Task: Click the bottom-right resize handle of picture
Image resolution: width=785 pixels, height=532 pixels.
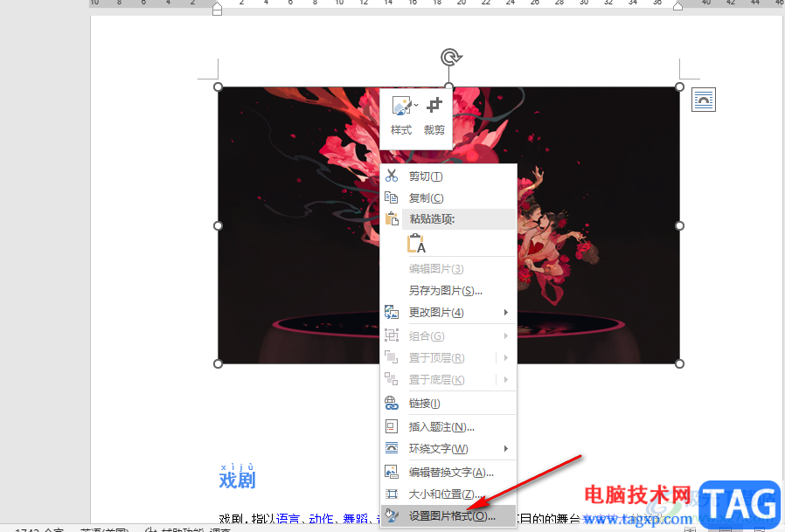Action: (679, 364)
